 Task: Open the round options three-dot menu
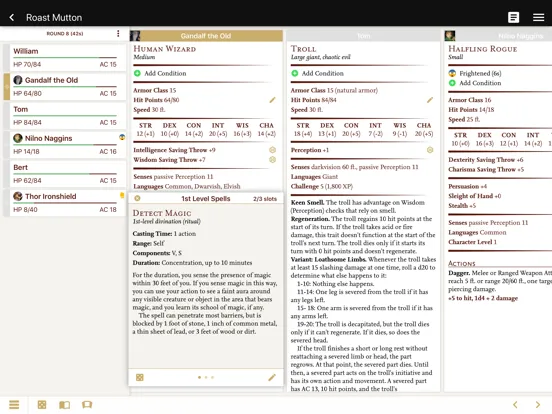pyautogui.click(x=118, y=33)
